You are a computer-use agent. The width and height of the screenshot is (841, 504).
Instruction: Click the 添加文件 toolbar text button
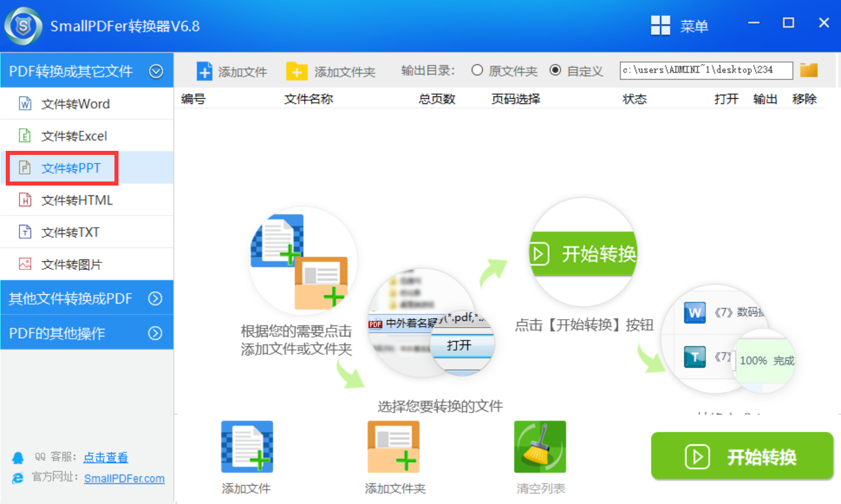(x=242, y=72)
